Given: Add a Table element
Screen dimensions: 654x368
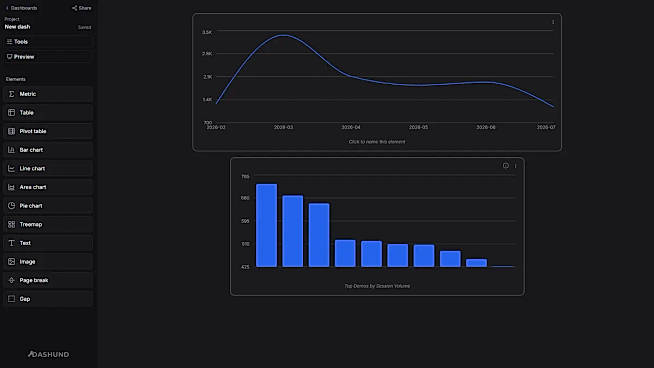Looking at the screenshot, I should pos(48,113).
